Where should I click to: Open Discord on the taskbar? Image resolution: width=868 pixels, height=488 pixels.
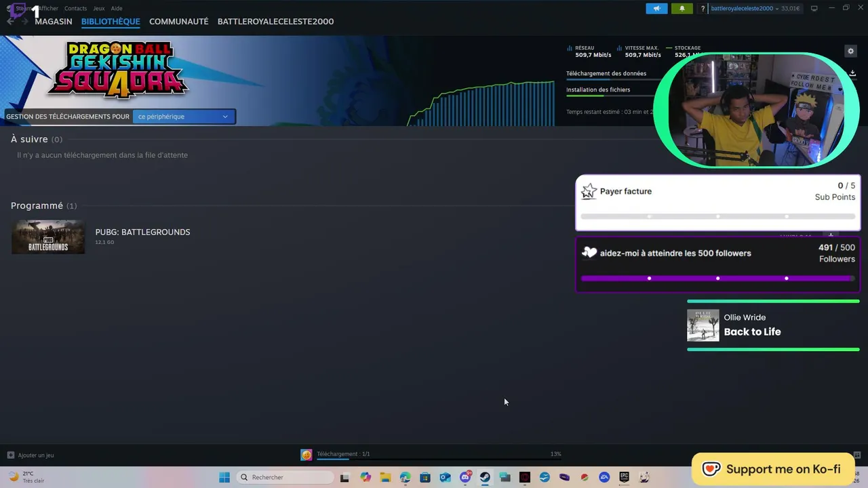(x=465, y=477)
